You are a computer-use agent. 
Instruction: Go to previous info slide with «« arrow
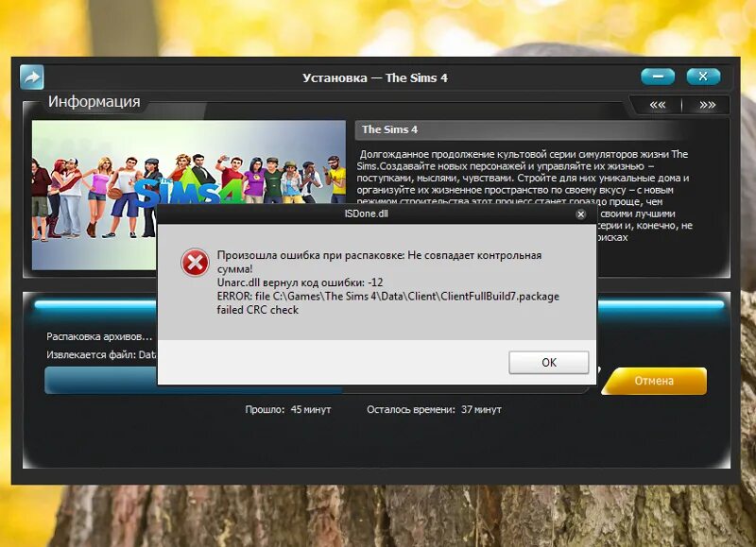pos(657,105)
